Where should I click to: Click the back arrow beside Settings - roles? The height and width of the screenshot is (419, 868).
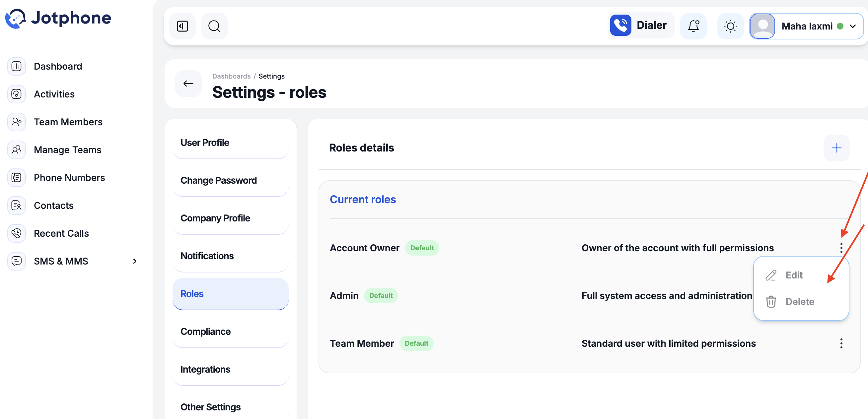point(188,84)
